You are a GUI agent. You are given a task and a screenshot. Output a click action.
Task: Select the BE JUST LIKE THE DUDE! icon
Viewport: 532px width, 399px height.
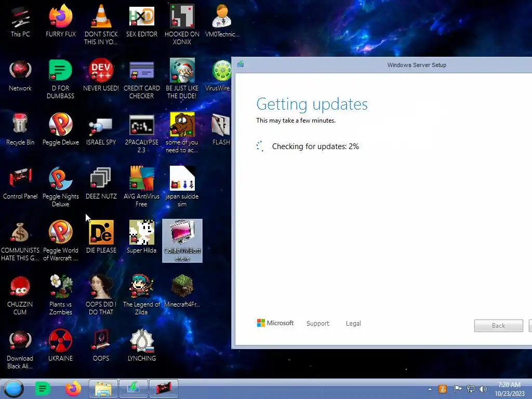pos(182,79)
